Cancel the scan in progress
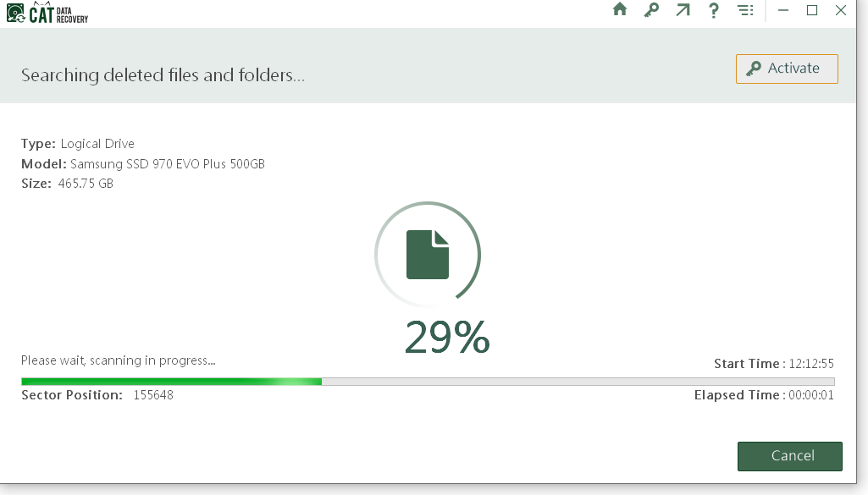Screen dimensions: 868x495 (x=789, y=456)
